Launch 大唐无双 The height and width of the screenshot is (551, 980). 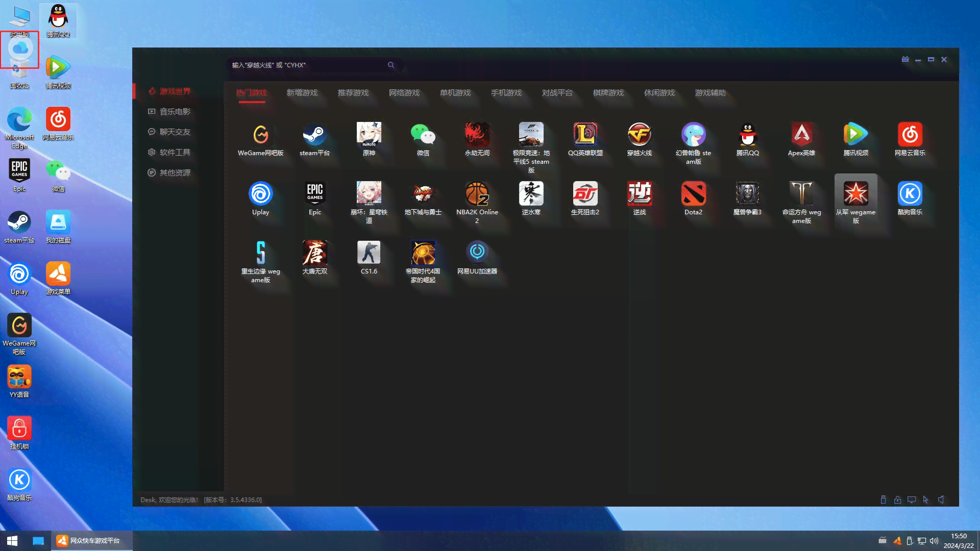pos(315,258)
